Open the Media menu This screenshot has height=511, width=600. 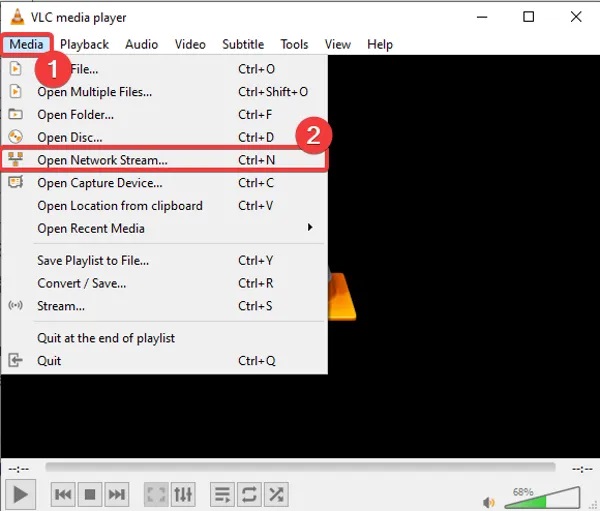[26, 44]
